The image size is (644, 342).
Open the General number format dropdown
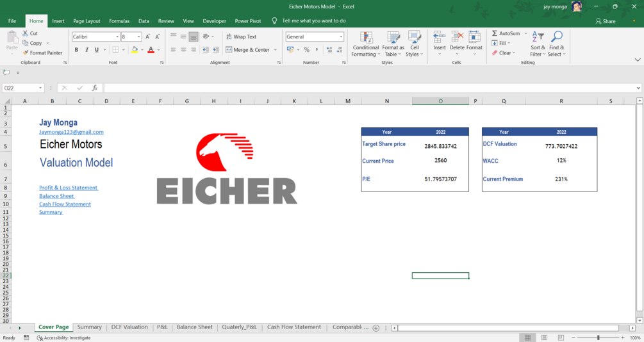pos(341,37)
